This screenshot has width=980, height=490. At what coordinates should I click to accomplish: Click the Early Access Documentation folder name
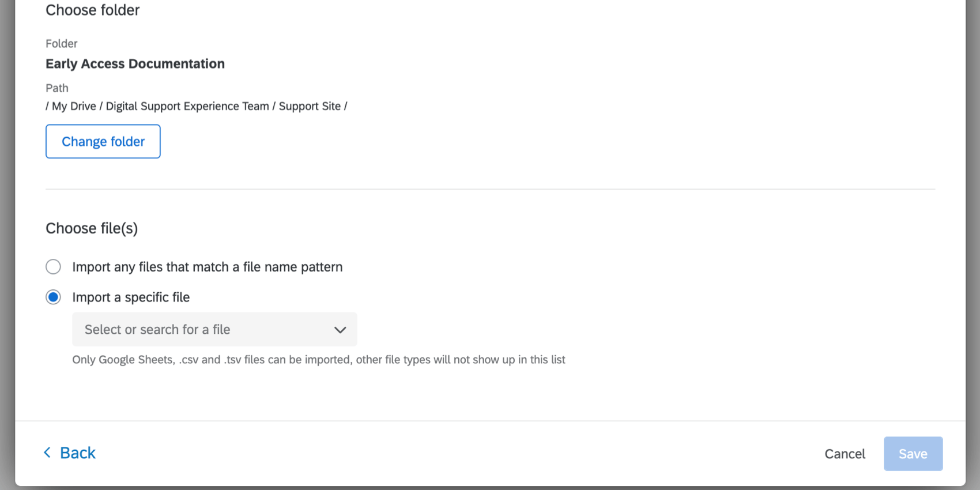click(135, 64)
